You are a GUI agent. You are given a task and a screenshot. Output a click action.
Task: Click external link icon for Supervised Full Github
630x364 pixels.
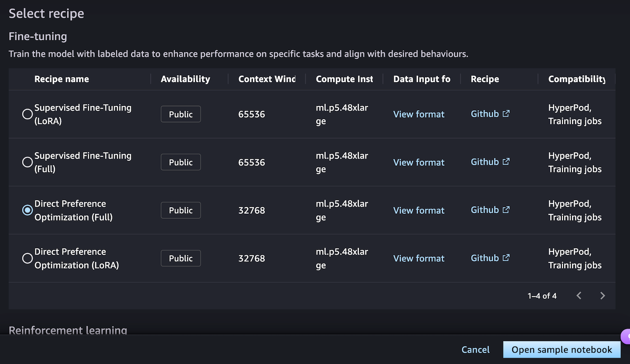(506, 162)
